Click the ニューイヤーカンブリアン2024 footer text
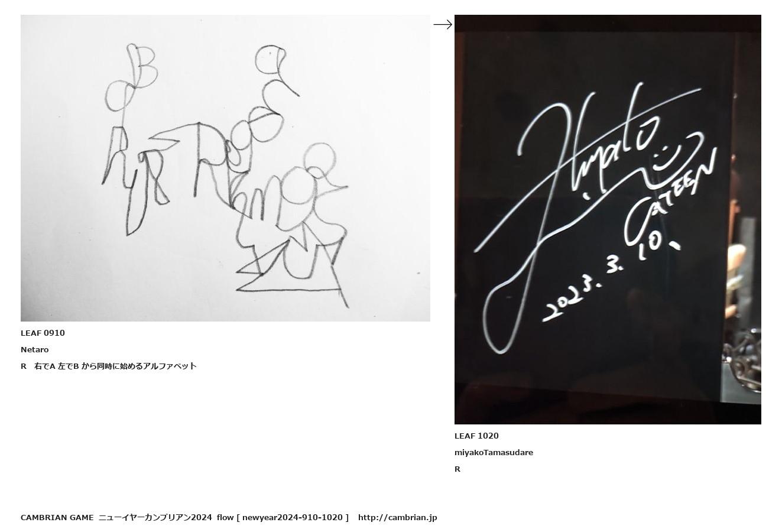Image resolution: width=782 pixels, height=532 pixels. pyautogui.click(x=155, y=517)
